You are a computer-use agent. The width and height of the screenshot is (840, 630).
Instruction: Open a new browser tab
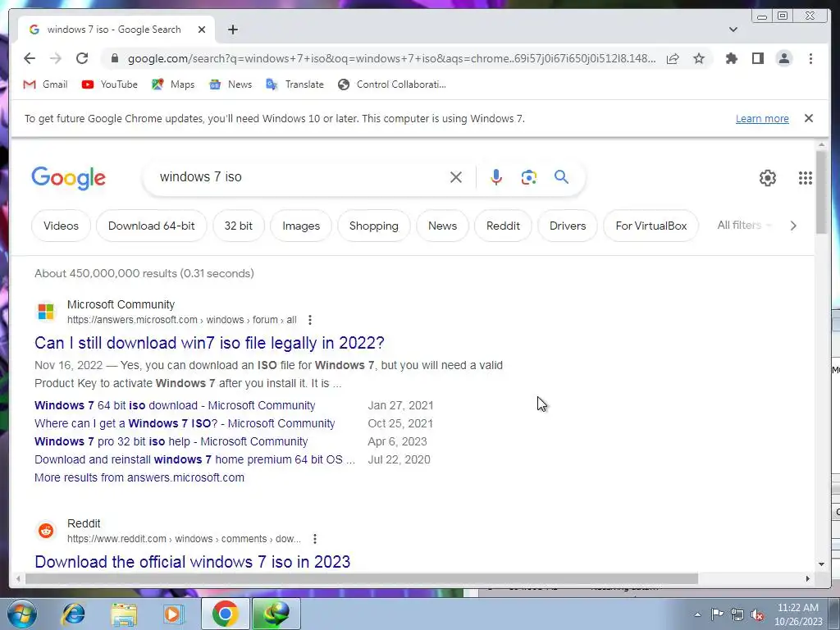[x=232, y=30]
